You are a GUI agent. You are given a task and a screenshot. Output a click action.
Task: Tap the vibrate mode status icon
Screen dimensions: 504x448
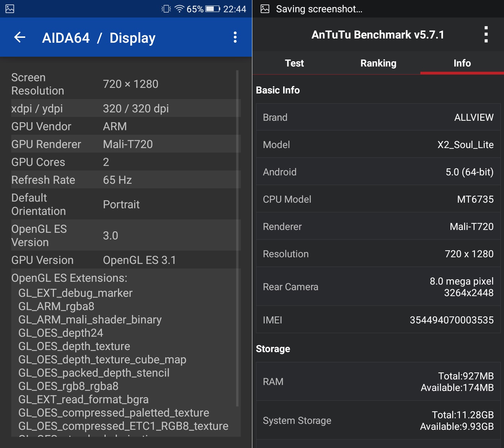point(166,9)
